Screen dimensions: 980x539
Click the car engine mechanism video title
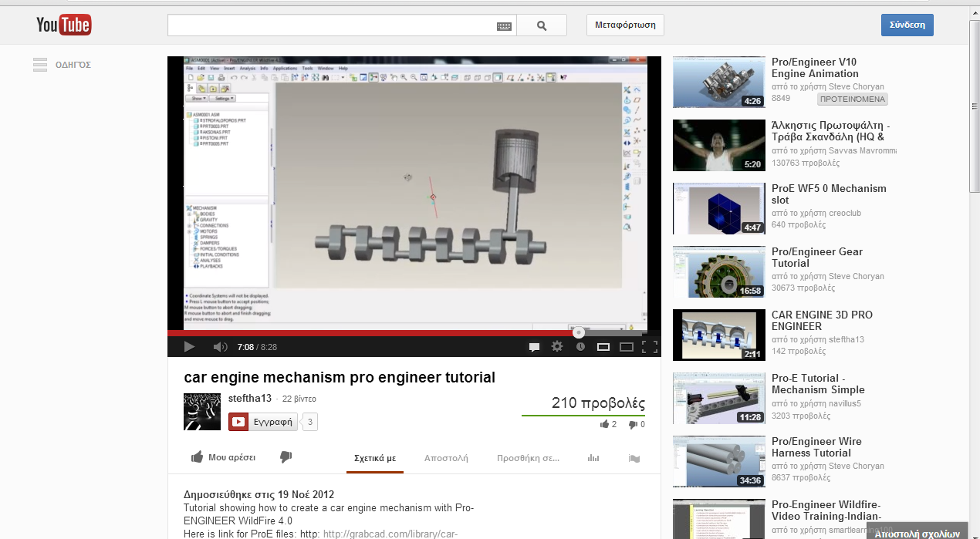tap(340, 378)
